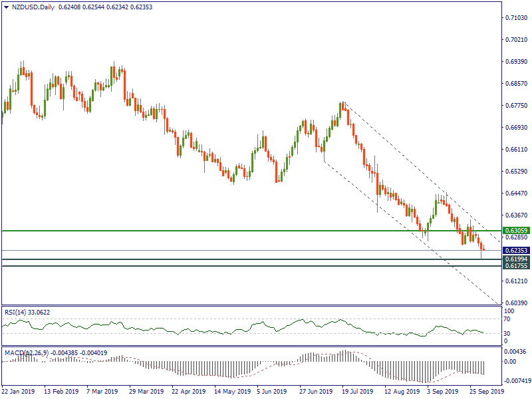Click the 5 Jun 2019 date label
Viewport: 532px width, 399px height.
[x=271, y=392]
